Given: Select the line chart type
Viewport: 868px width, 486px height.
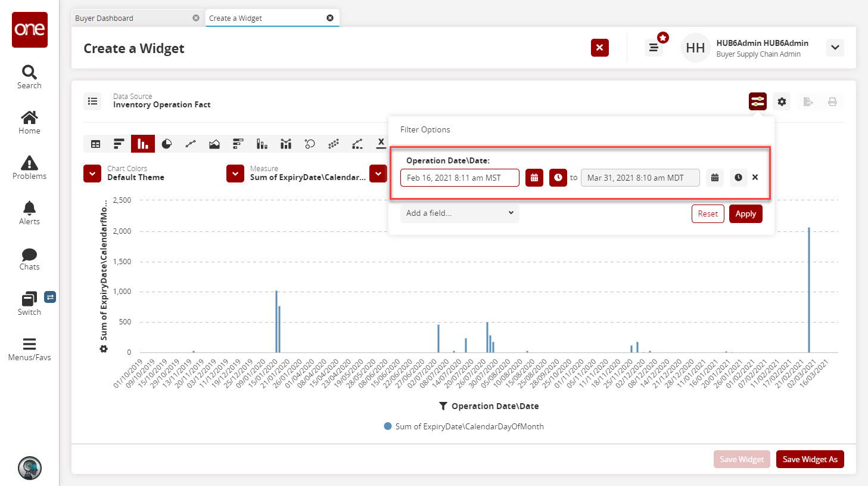Looking at the screenshot, I should (x=191, y=144).
